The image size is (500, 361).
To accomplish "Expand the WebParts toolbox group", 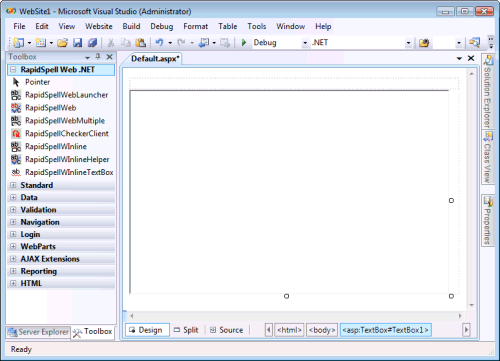I will point(13,246).
